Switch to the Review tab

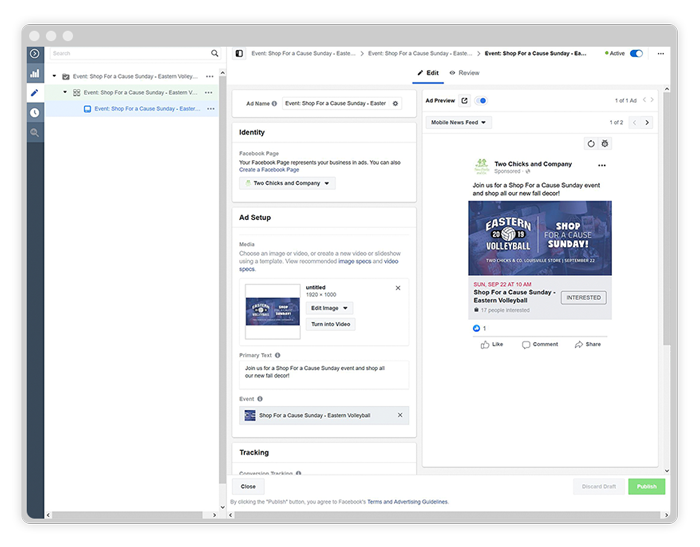[464, 73]
